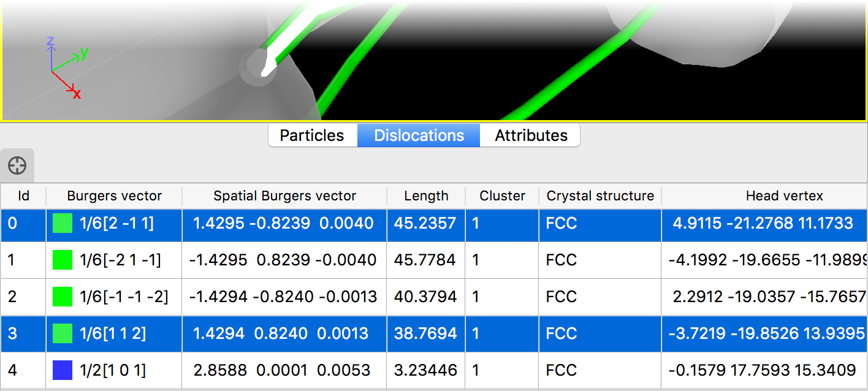Screen dimensions: 868x391
Task: Click green swatch of 1/6[-1 -1 -2] row
Action: tap(63, 297)
